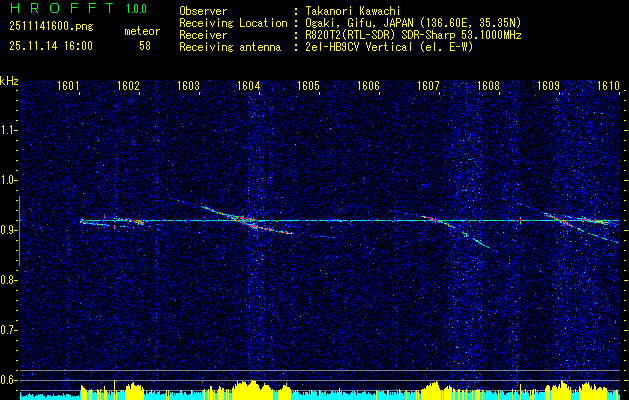Click the 1607 time marker
The image size is (629, 400).
click(x=428, y=86)
